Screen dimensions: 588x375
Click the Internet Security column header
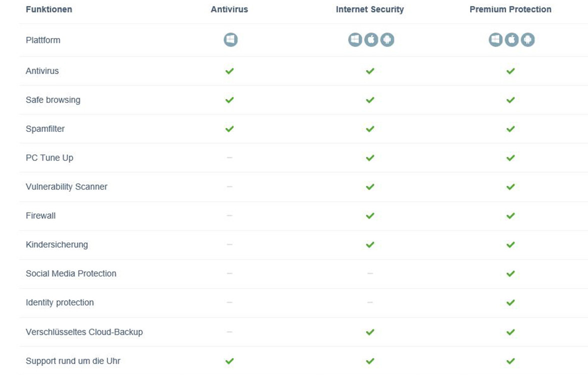click(x=370, y=9)
